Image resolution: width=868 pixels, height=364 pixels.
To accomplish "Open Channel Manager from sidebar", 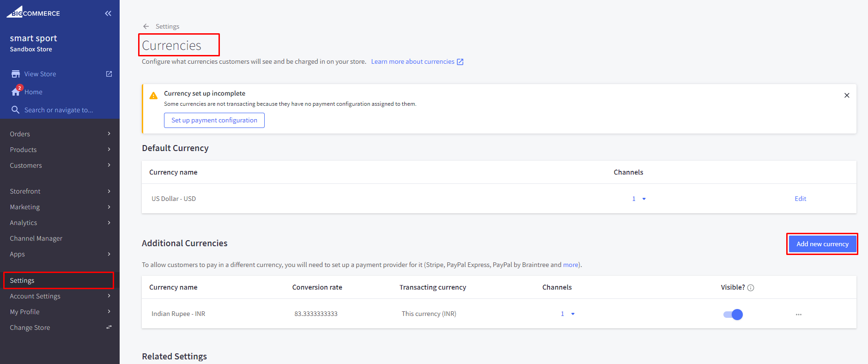I will (x=36, y=238).
